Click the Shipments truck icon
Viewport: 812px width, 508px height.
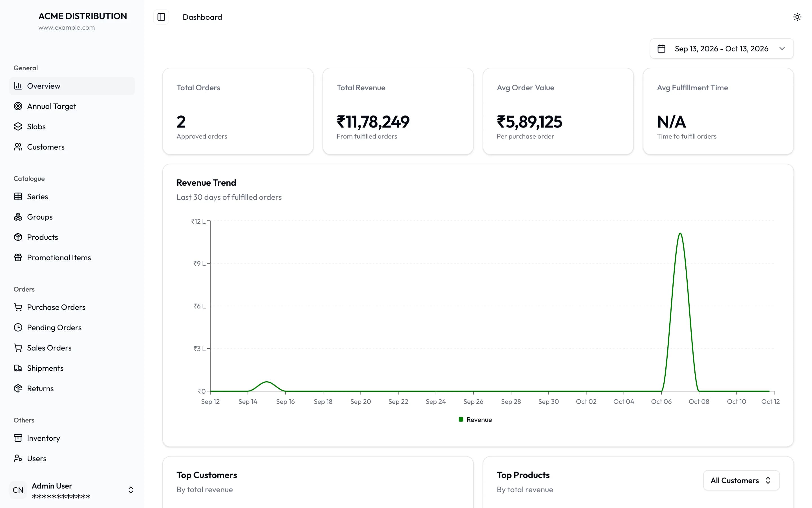coord(18,368)
